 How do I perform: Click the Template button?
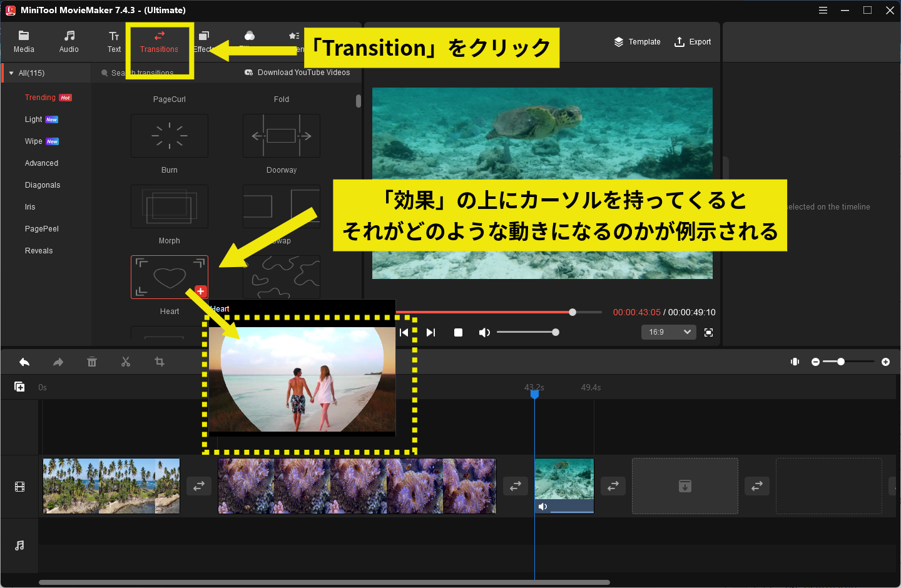click(637, 42)
